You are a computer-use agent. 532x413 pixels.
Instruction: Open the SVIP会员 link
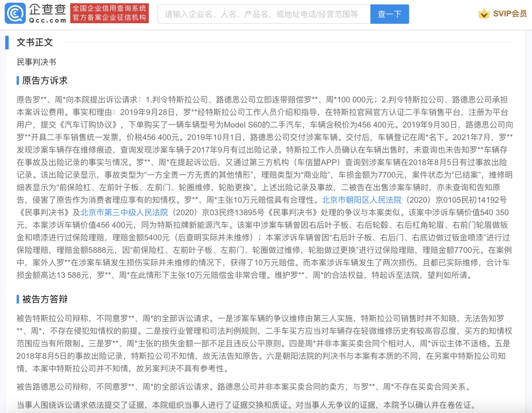(510, 14)
